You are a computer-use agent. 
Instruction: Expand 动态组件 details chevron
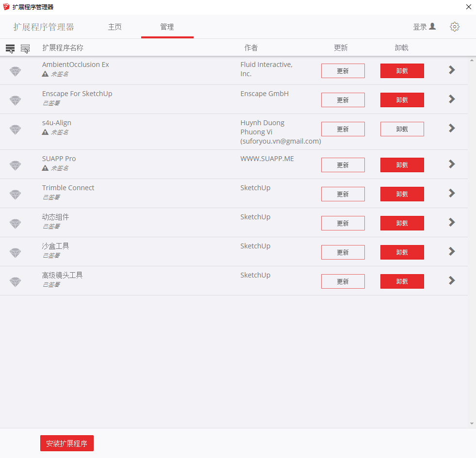pos(452,222)
